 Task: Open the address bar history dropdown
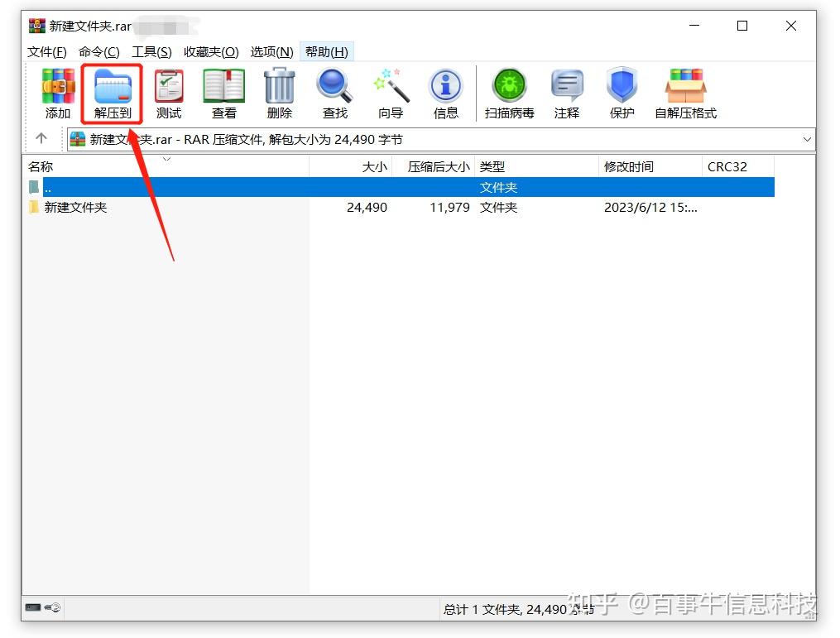809,139
